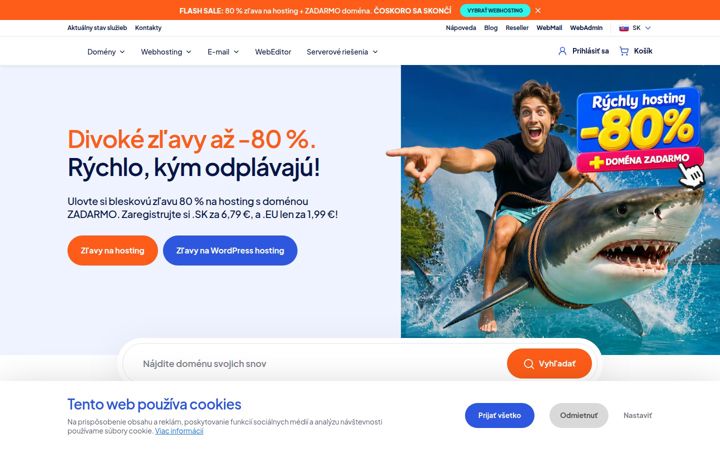
Task: Click the Slovak flag icon
Action: point(624,28)
